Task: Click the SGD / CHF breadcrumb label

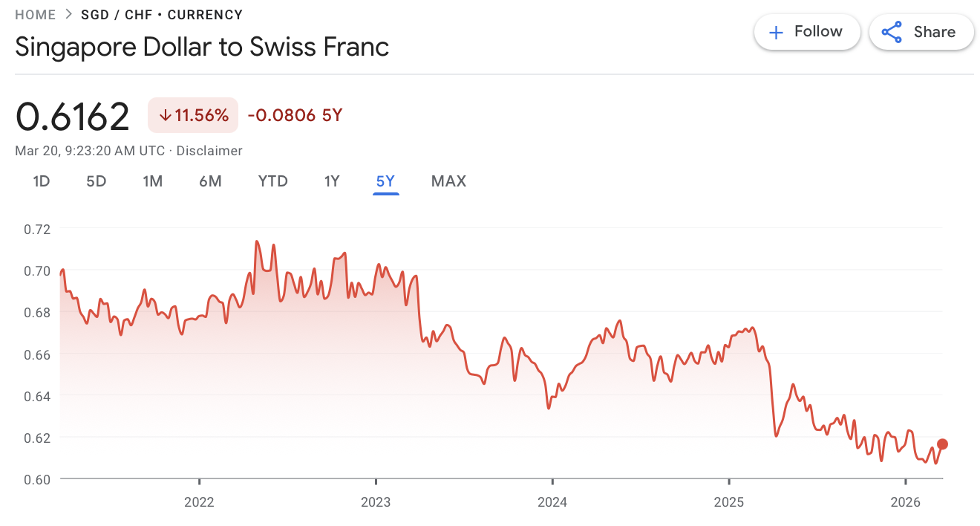Action: 117,14
